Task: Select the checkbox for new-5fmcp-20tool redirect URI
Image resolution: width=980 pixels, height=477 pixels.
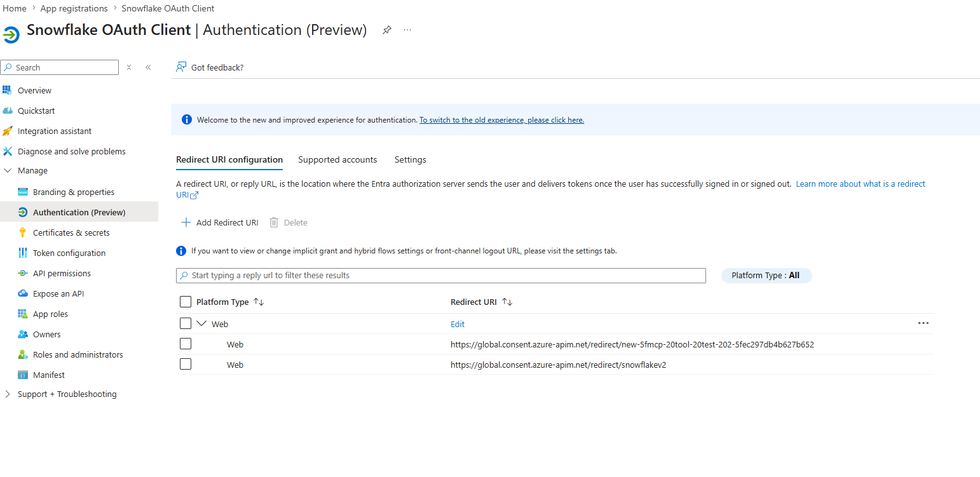Action: [x=186, y=344]
